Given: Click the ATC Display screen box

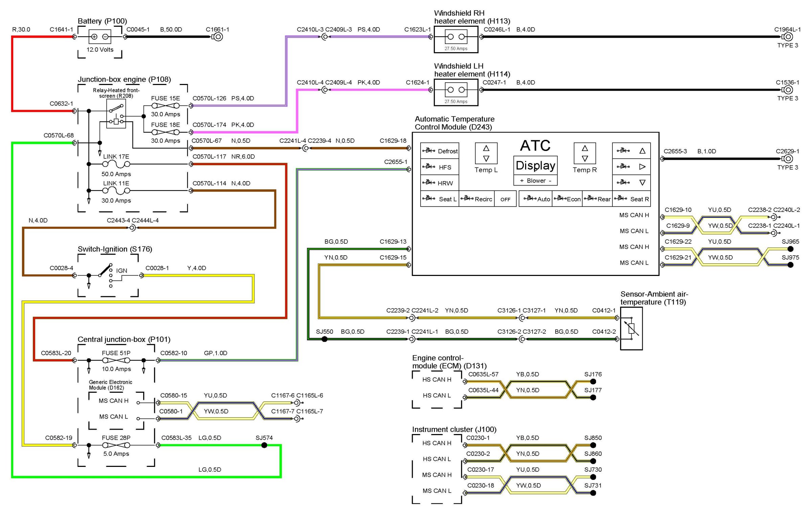Looking at the screenshot, I should (x=535, y=166).
